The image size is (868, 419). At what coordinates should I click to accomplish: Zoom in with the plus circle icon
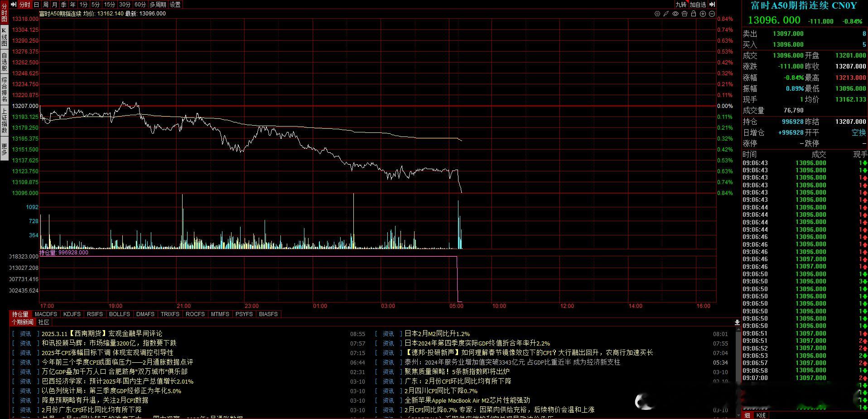(703, 14)
